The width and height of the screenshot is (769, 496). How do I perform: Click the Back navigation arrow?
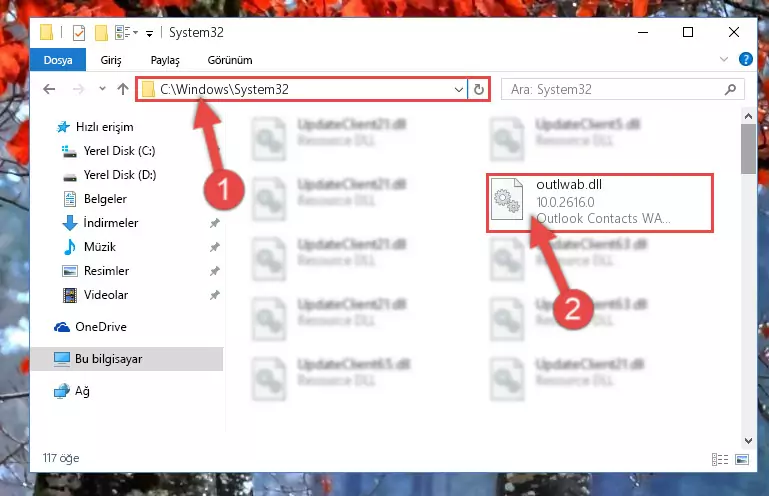[49, 89]
